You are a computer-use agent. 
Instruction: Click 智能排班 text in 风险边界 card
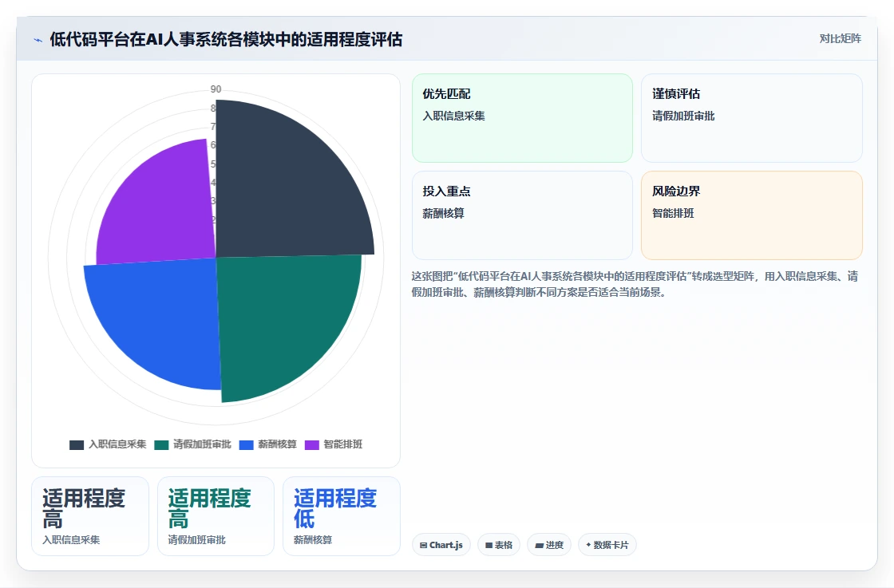click(x=674, y=213)
